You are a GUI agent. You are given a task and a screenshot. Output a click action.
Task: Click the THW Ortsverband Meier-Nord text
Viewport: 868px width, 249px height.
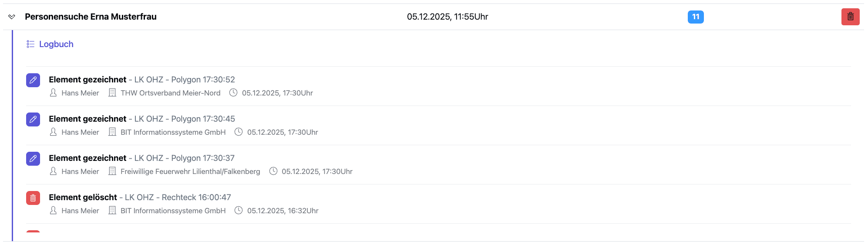[170, 93]
